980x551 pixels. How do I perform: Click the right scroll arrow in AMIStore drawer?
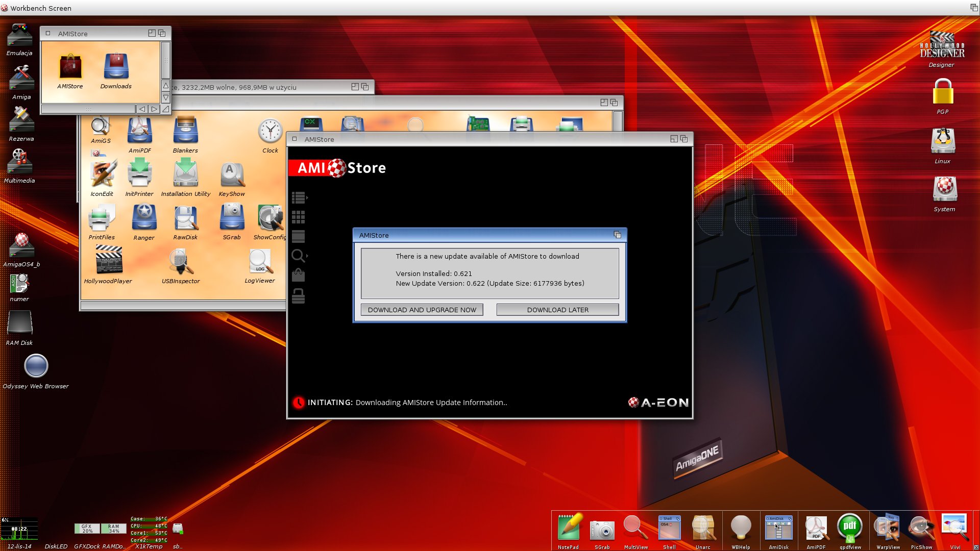(x=154, y=109)
